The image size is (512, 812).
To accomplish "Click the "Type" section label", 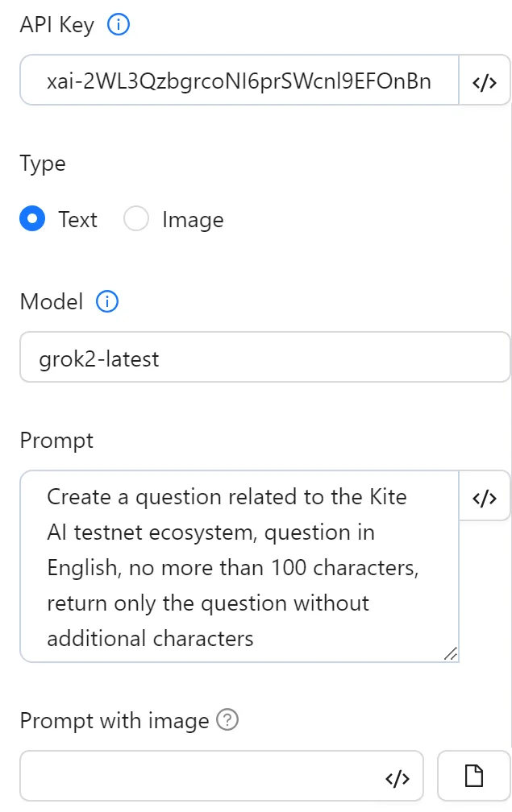I will click(x=43, y=164).
